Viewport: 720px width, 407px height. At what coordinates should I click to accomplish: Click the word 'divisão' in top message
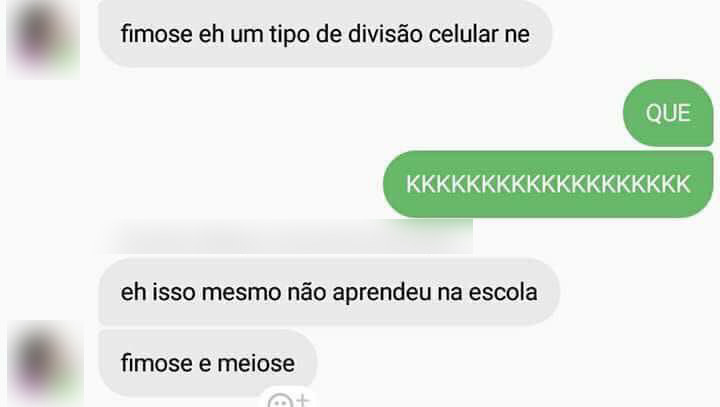tap(385, 34)
